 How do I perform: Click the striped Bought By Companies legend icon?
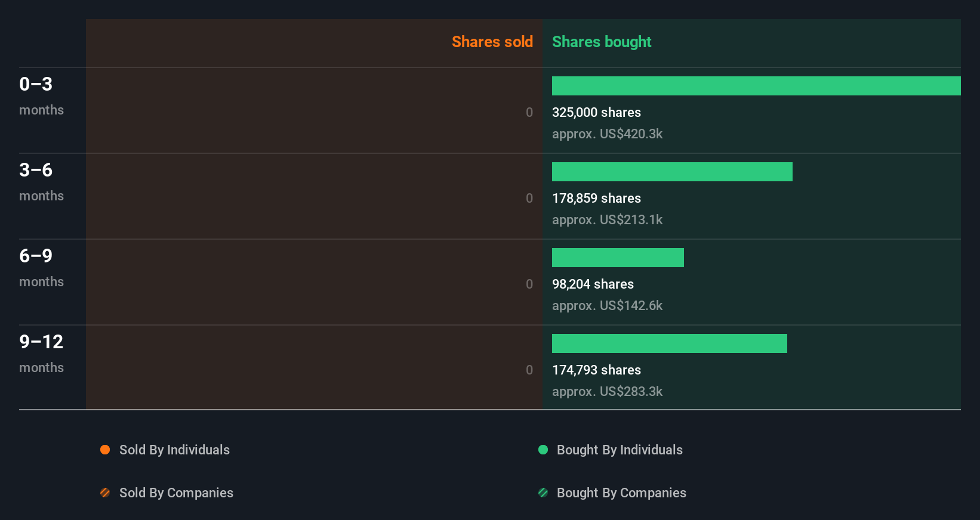point(543,493)
